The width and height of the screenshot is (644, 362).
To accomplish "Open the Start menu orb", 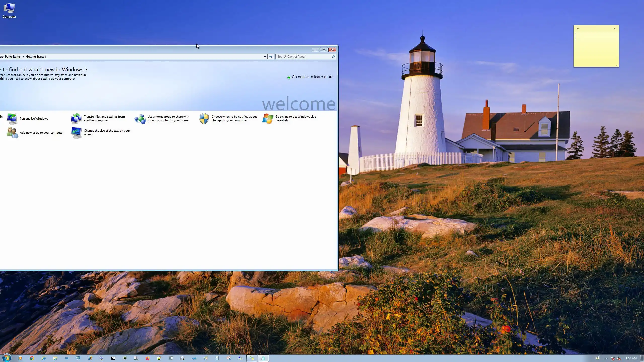I will click(7, 358).
